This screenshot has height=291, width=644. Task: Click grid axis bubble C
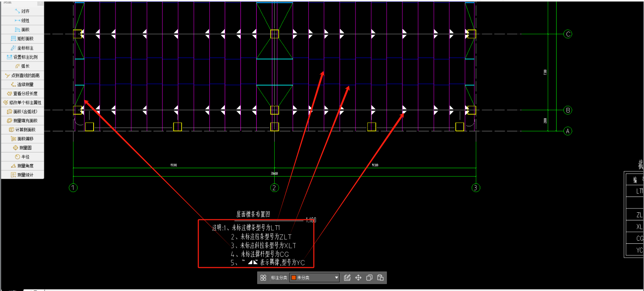click(568, 34)
